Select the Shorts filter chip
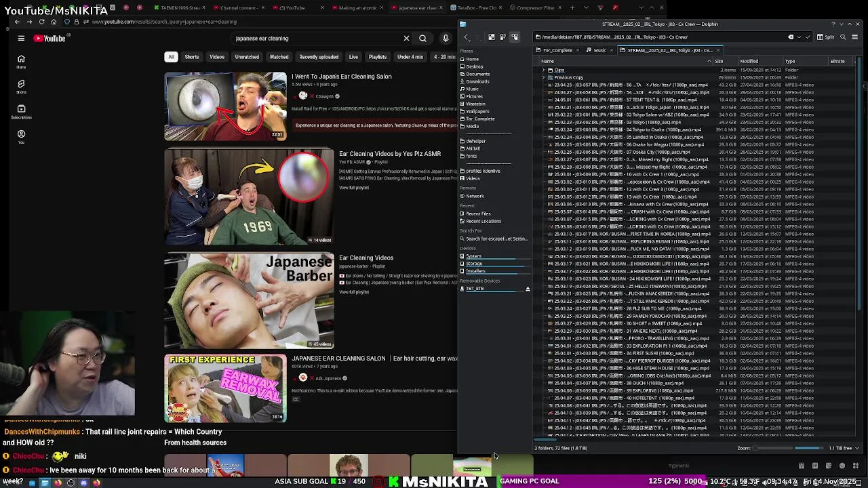Viewport: 868px width, 488px height. coord(192,57)
